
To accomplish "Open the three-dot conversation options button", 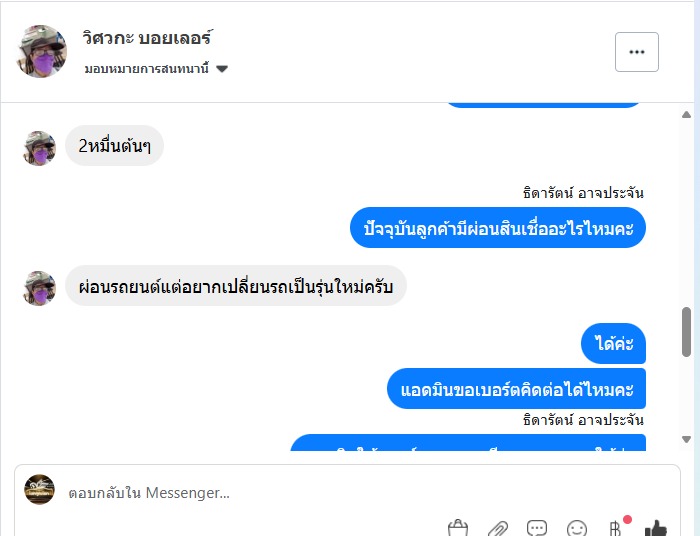I will tap(636, 52).
